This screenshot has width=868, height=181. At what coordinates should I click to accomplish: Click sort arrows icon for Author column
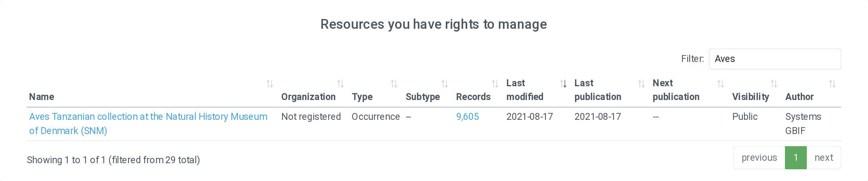[832, 84]
